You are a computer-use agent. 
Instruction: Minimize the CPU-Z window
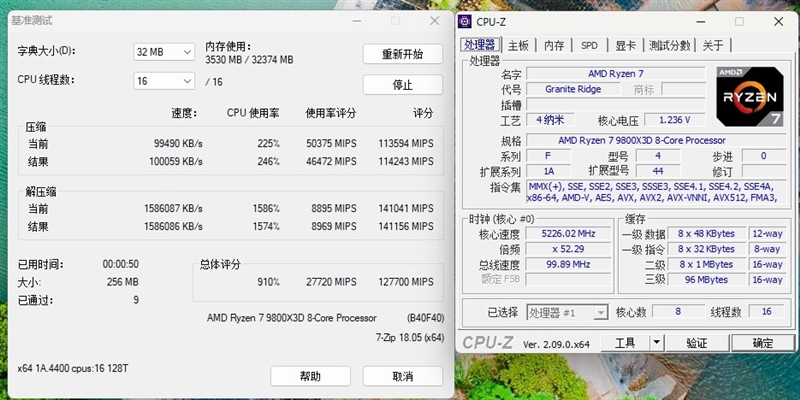(x=700, y=21)
